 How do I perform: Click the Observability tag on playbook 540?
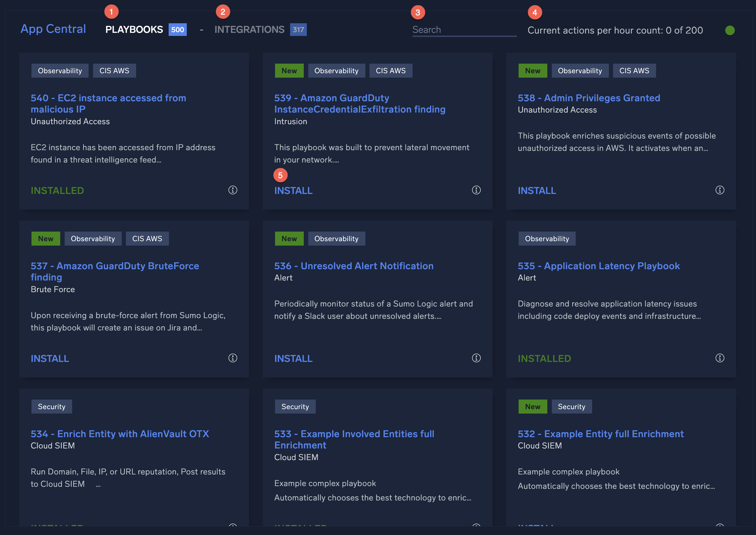click(x=60, y=70)
